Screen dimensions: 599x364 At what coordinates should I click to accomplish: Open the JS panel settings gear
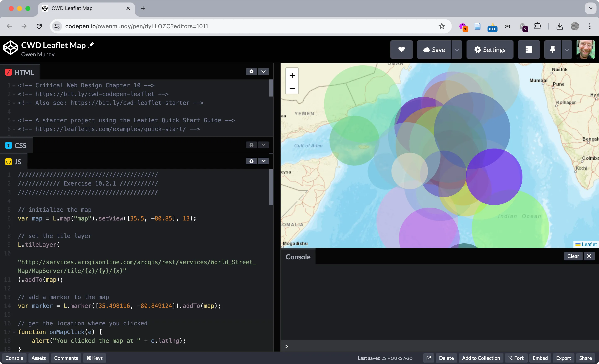click(251, 161)
